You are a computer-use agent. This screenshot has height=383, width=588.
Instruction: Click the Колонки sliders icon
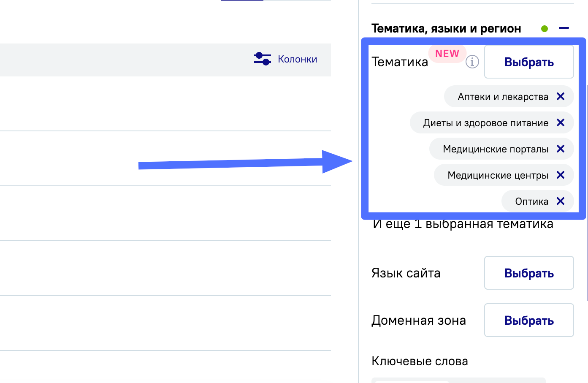click(262, 59)
